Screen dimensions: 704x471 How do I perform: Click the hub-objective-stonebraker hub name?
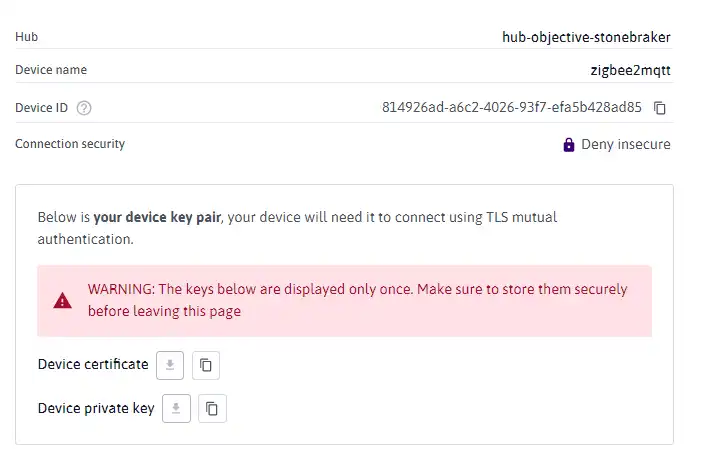586,37
